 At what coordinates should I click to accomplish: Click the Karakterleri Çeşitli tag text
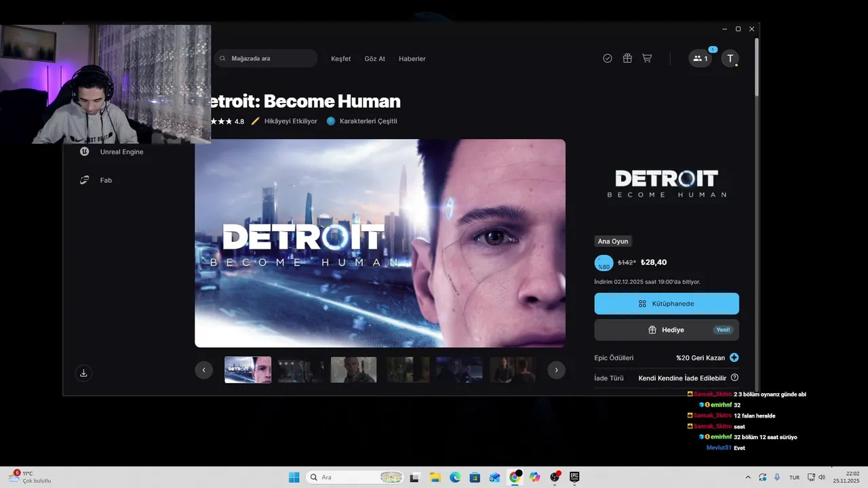(x=368, y=121)
